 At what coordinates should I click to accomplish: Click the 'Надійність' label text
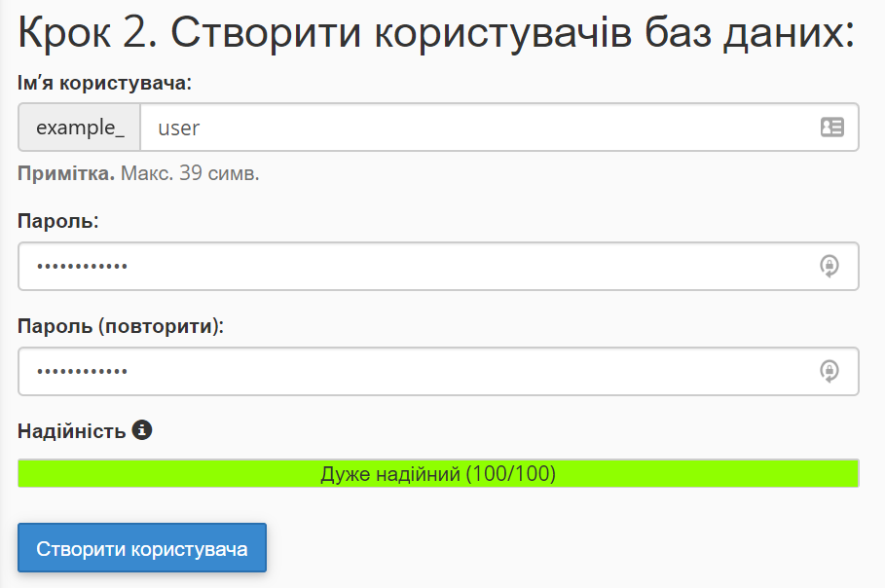point(71,430)
